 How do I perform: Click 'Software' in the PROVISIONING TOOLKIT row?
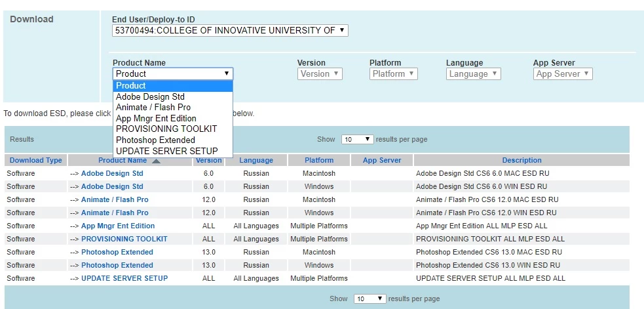(20, 239)
